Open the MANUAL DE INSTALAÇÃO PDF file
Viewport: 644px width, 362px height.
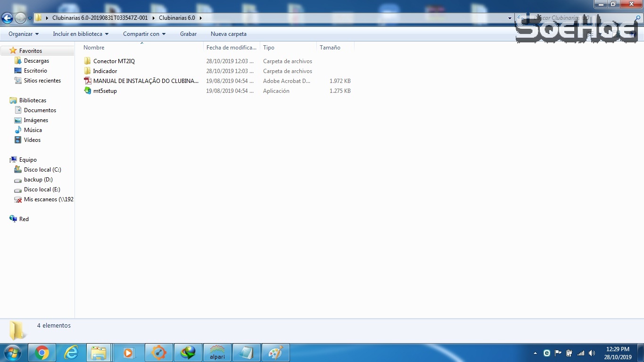coord(145,81)
